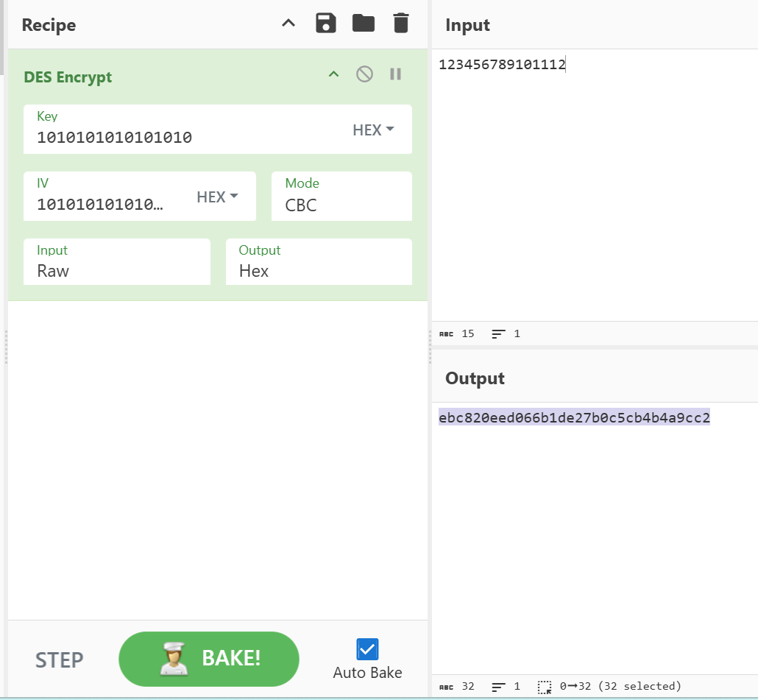The width and height of the screenshot is (758, 700).
Task: Click the STEP button
Action: point(60,660)
